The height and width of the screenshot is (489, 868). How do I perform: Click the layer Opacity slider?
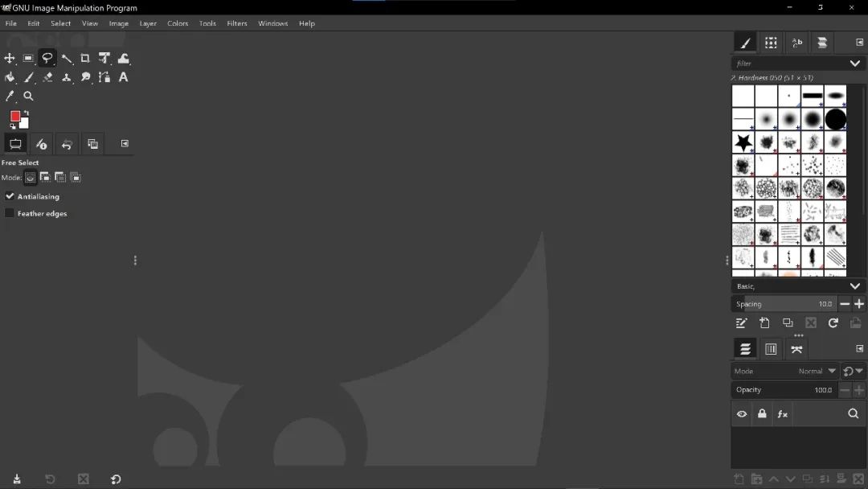pos(784,390)
